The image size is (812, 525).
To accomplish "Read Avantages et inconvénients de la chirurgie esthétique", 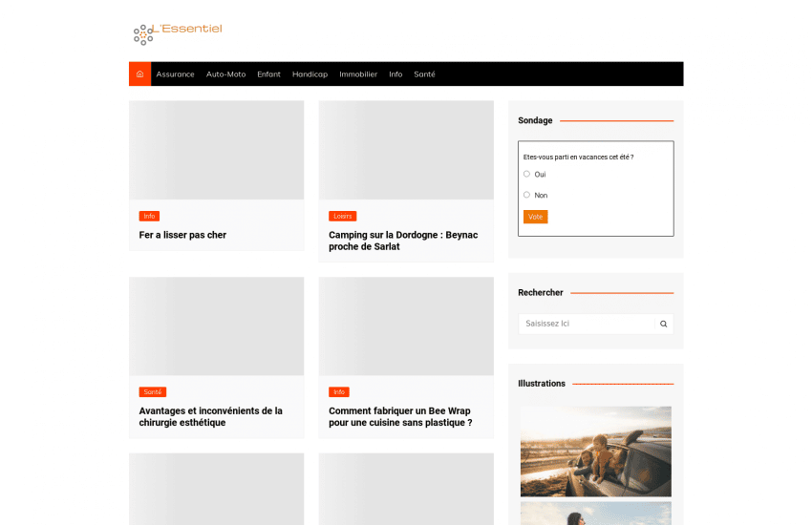I will pyautogui.click(x=211, y=416).
